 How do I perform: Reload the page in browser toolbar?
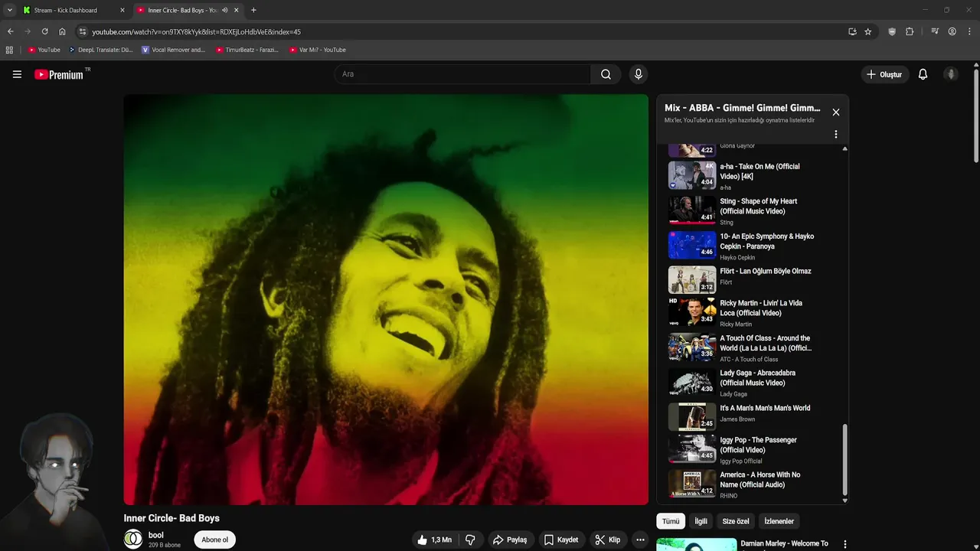(44, 31)
